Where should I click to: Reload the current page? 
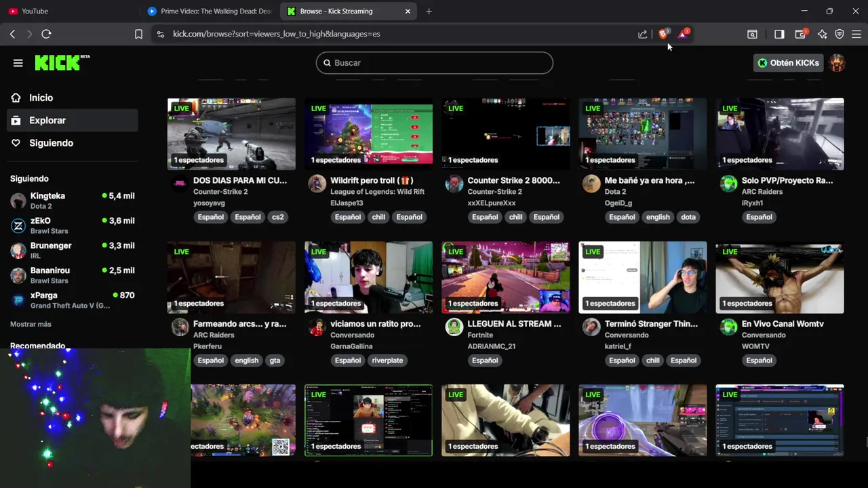46,34
